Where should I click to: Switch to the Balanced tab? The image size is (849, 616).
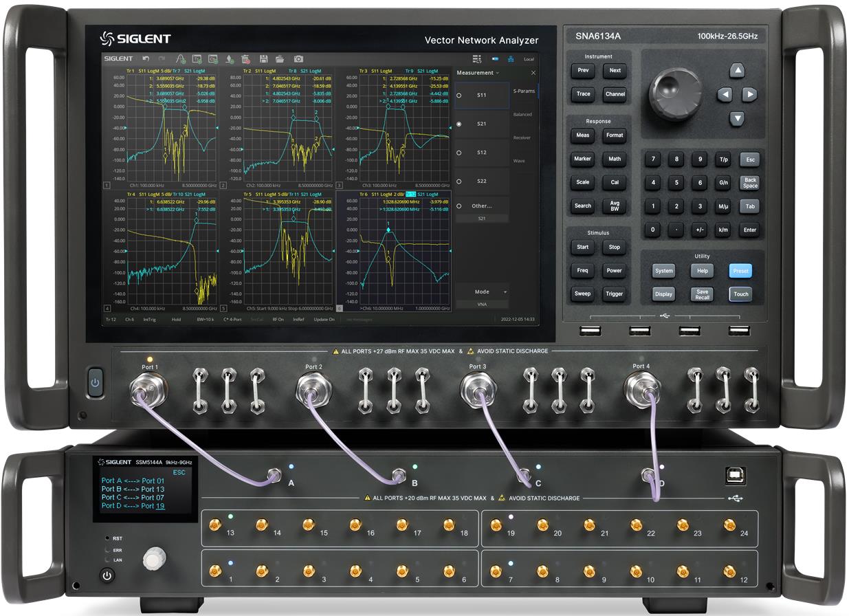point(522,115)
